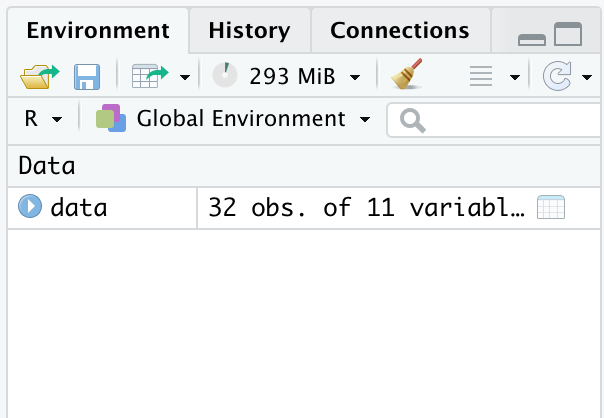Image resolution: width=604 pixels, height=418 pixels.
Task: Open the Import Dataset dropdown arrow
Action: (x=185, y=77)
